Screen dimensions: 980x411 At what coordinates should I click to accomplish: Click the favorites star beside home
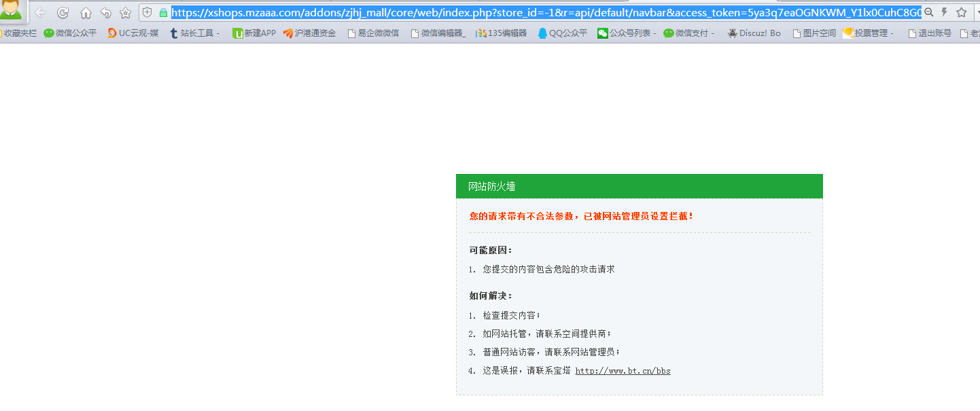tap(125, 12)
